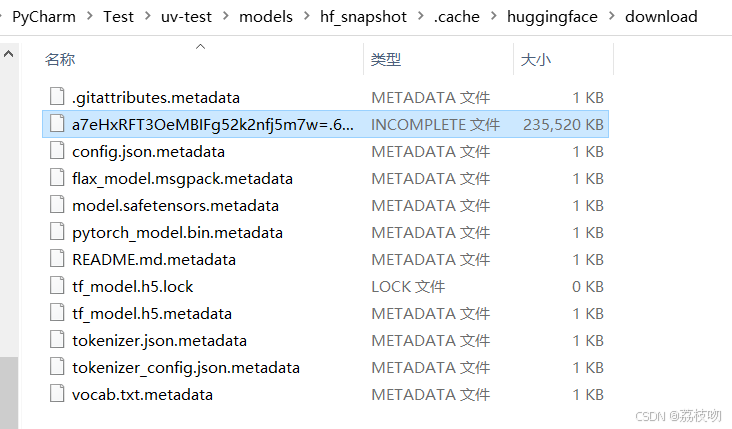732x429 pixels.
Task: Select the vocab.txt.metadata file name
Action: [x=142, y=395]
